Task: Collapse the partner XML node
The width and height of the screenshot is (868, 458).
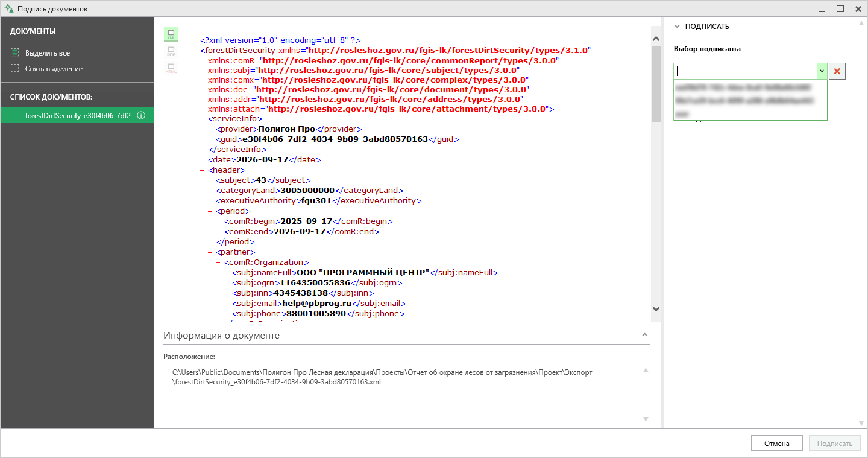Action: click(210, 252)
